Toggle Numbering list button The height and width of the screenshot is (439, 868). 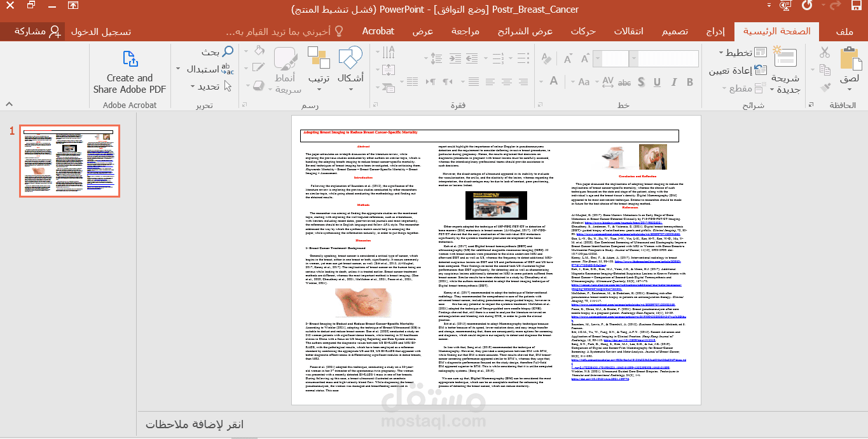(x=498, y=58)
